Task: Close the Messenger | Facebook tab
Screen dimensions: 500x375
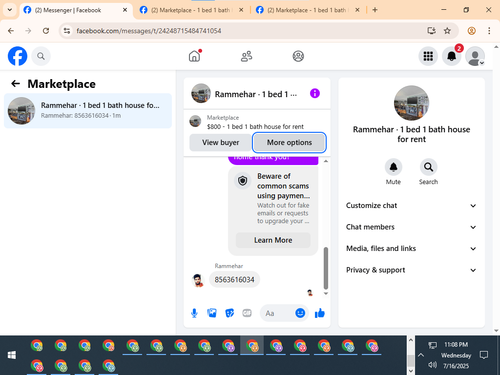Action: [x=125, y=10]
